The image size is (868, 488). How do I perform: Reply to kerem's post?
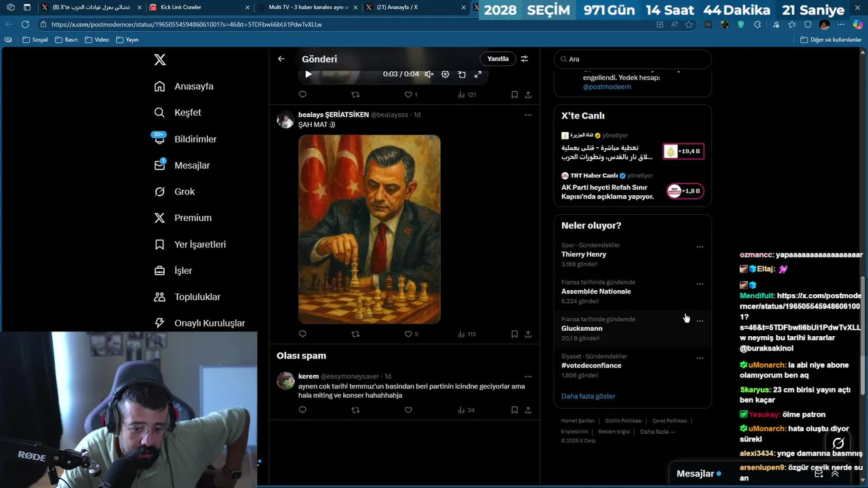point(302,410)
